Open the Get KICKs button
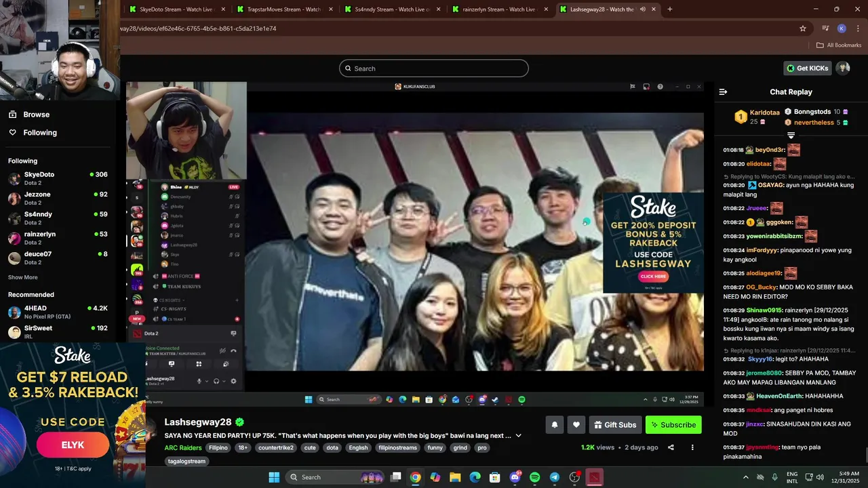The width and height of the screenshot is (868, 488). point(807,68)
